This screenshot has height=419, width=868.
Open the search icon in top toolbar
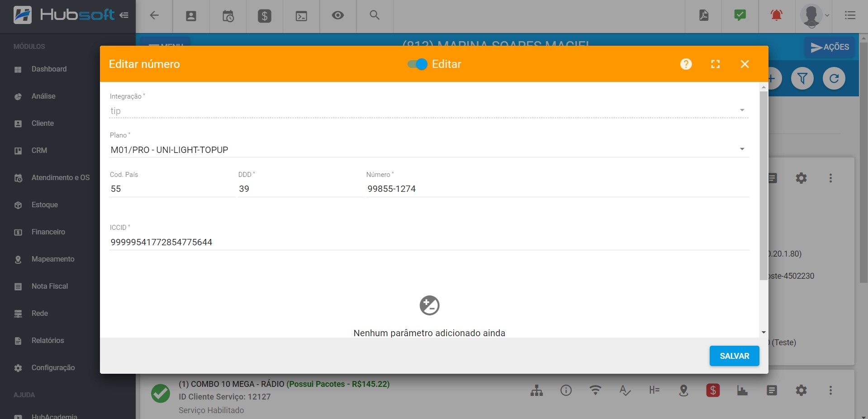(375, 15)
